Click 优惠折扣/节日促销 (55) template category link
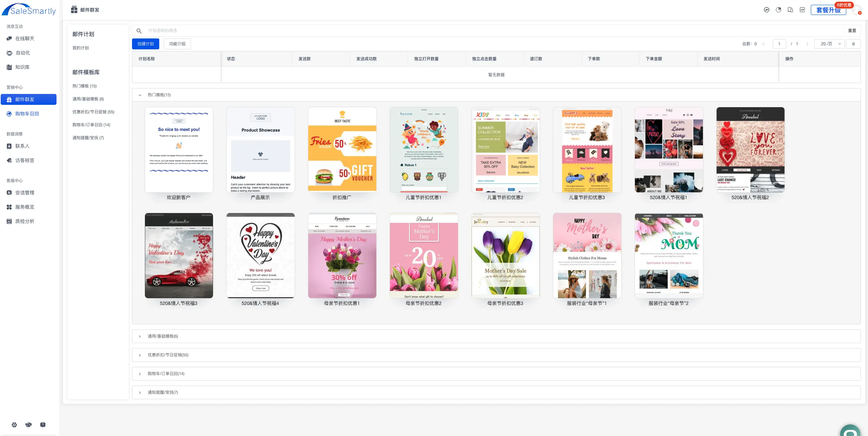 click(x=93, y=112)
